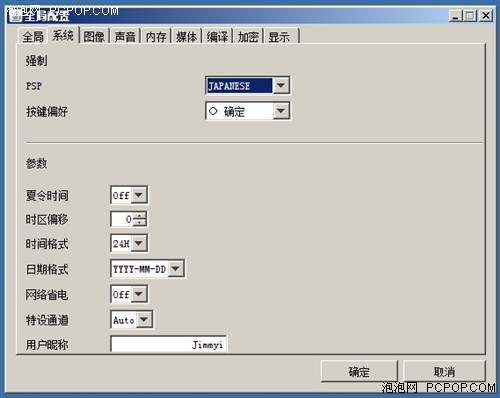
Task: Increase the 时区偏移 value with up arrow
Action: click(x=140, y=215)
